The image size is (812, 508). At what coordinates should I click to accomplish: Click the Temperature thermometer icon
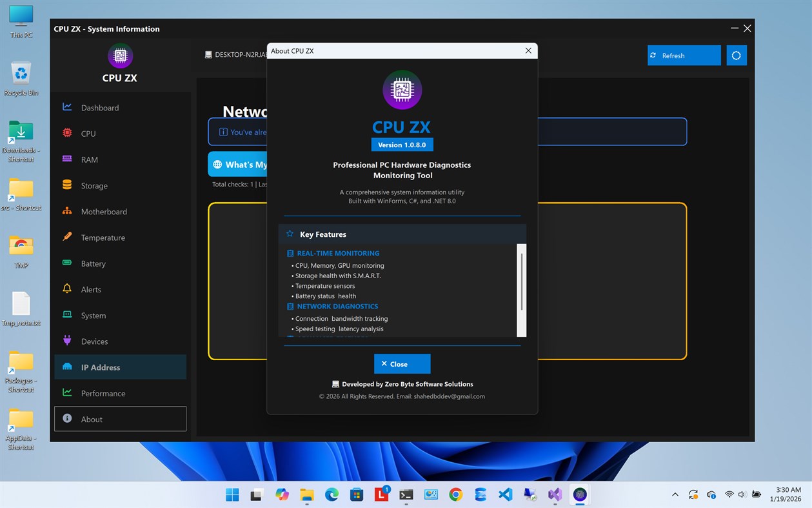click(x=67, y=237)
